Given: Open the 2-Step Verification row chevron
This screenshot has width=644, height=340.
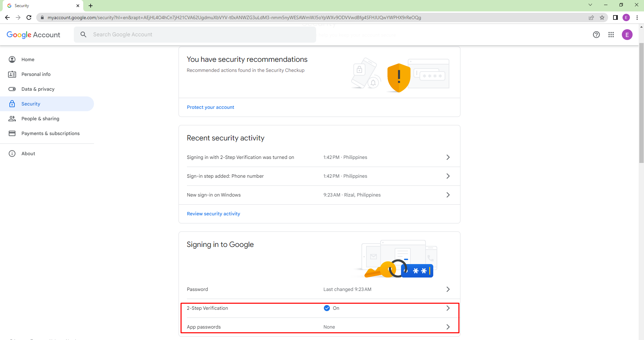Looking at the screenshot, I should pos(448,308).
